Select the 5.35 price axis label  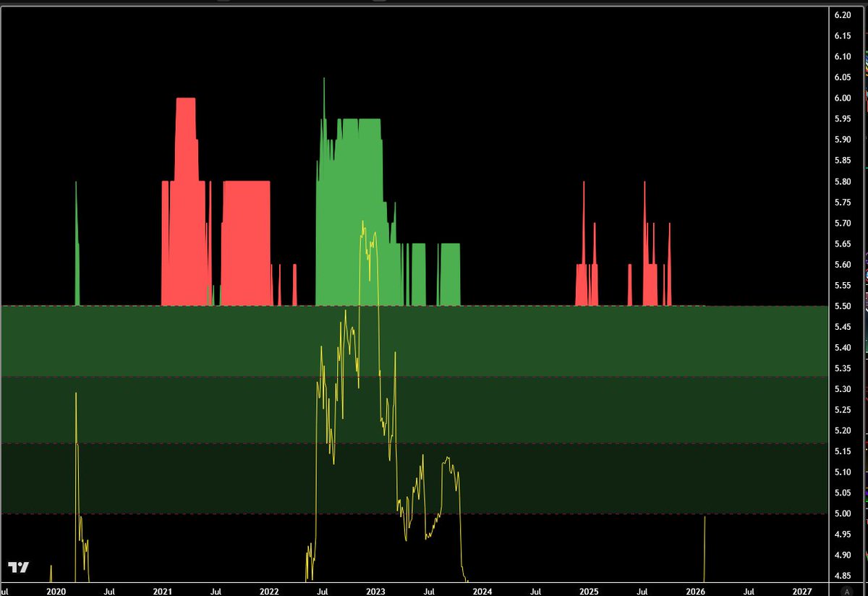tap(841, 369)
